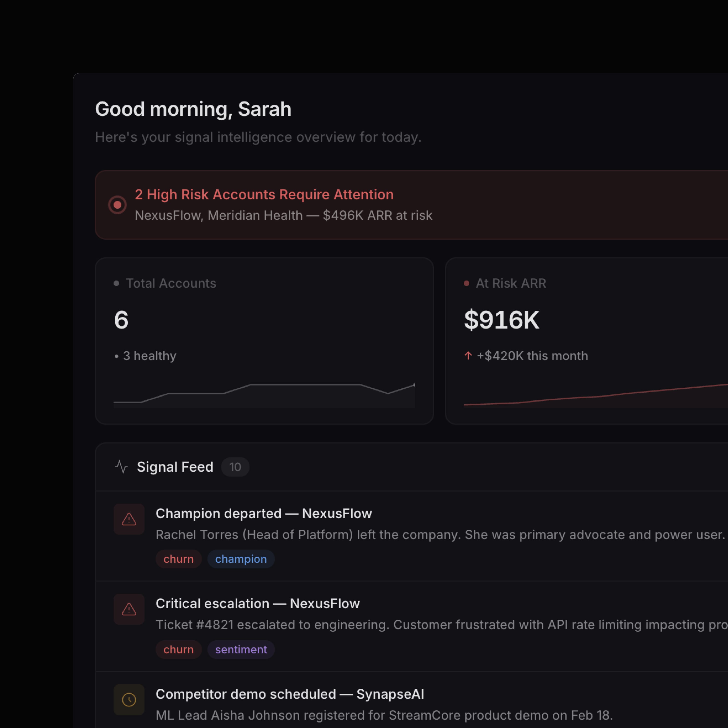Open Champion departed — NexusFlow signal
This screenshot has height=728, width=728.
point(264,514)
